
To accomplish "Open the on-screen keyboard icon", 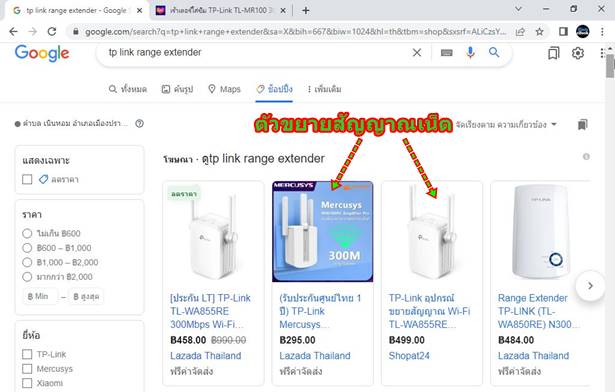I will coord(446,53).
